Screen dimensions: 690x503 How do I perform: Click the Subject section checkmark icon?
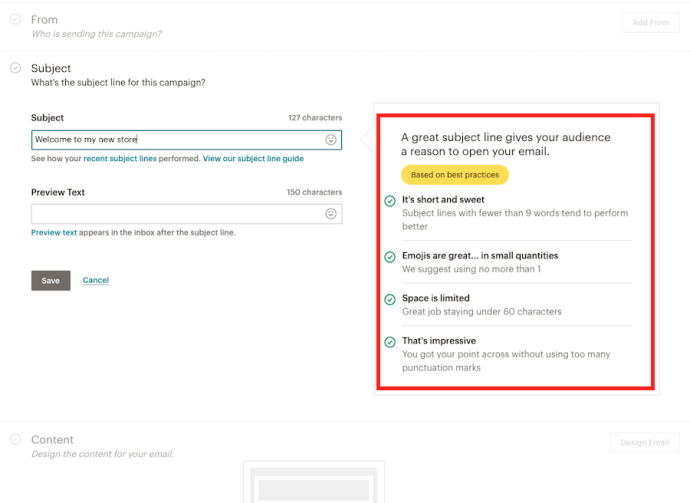tap(15, 68)
